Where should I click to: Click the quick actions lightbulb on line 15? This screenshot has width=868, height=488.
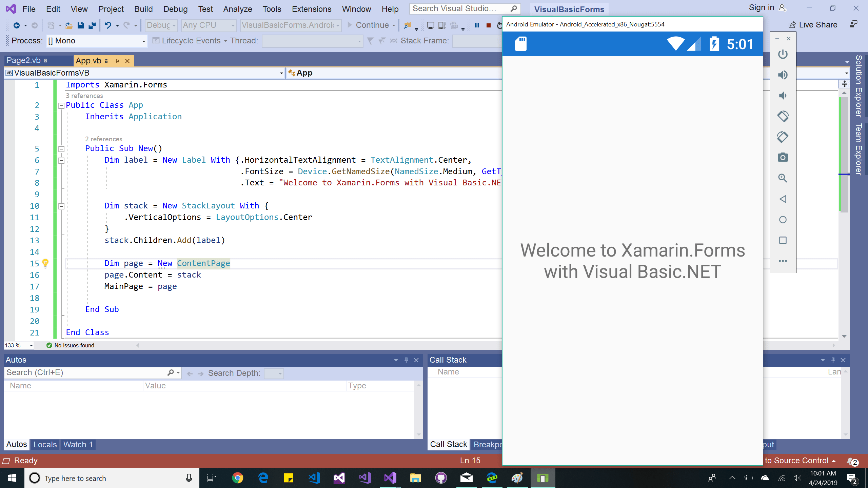[46, 263]
